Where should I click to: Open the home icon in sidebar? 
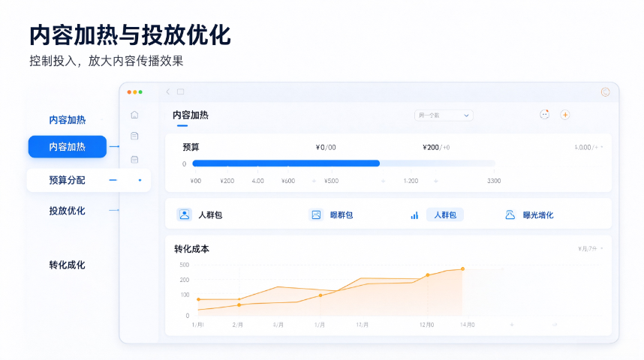[x=134, y=115]
